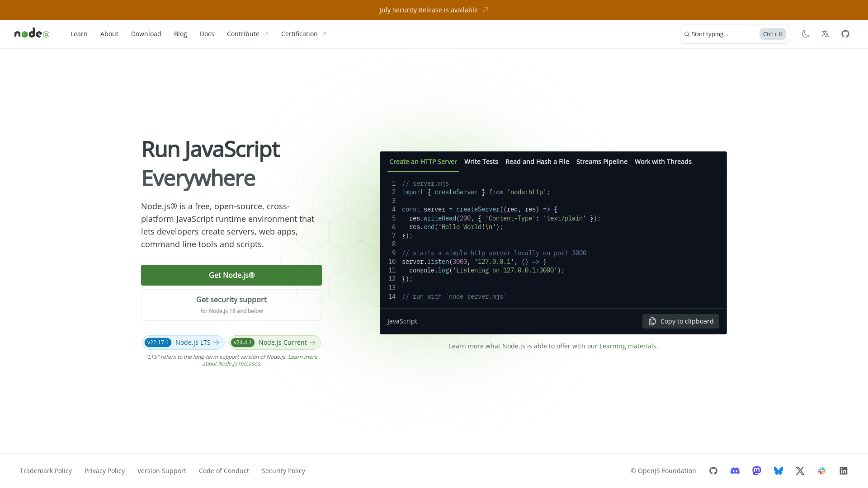
Task: Click code line '// run with `node server.mjs`'
Action: (x=454, y=296)
